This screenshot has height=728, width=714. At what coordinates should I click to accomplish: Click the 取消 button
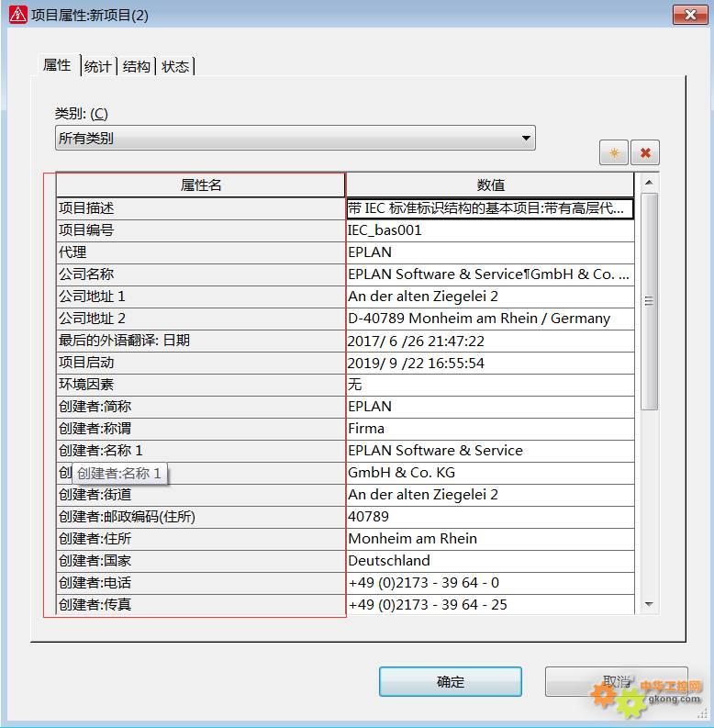616,681
